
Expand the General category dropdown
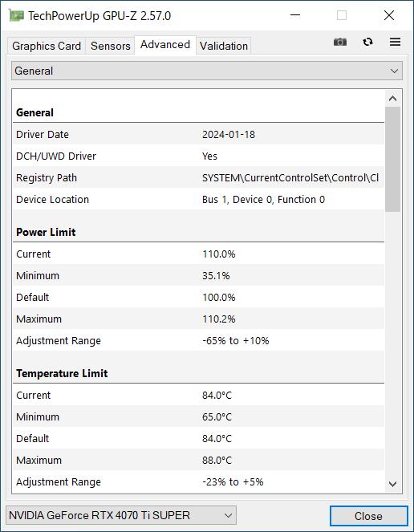(207, 71)
